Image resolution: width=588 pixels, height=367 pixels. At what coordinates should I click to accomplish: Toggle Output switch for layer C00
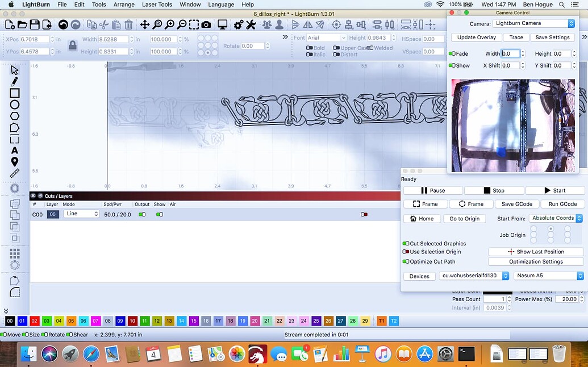tap(142, 214)
